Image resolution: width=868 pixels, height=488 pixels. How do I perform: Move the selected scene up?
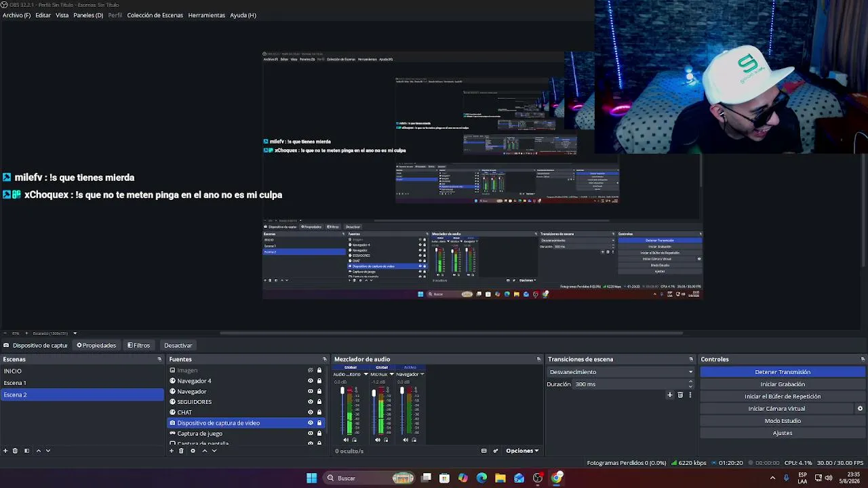coord(38,451)
